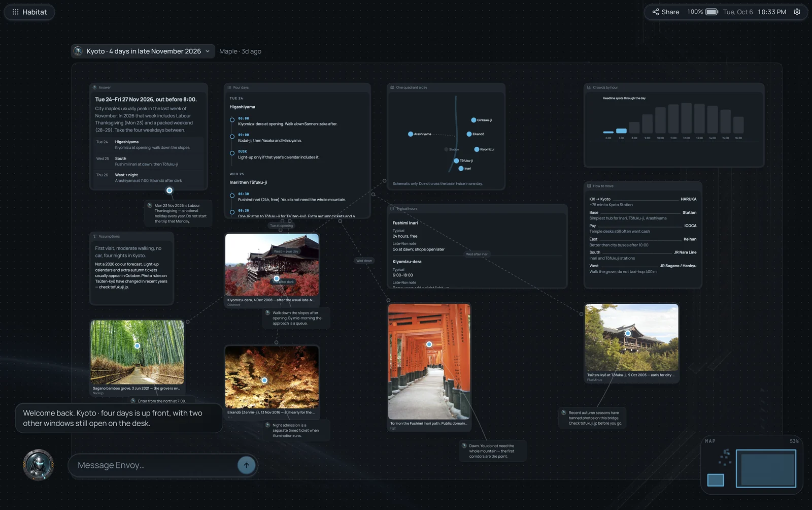Screen dimensions: 812x510
Task: Click the 'Tue at opening' edge label
Action: [281, 226]
